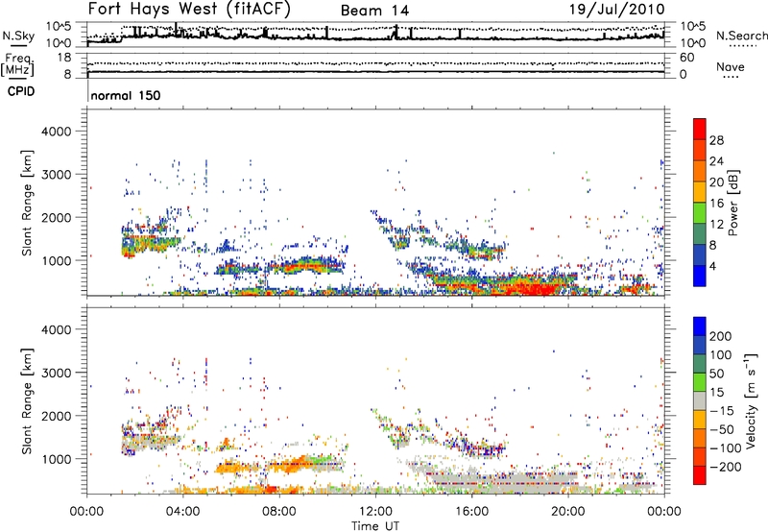Pick the yellow-orange Power colorbar swatch
The image size is (768, 532).
(700, 191)
